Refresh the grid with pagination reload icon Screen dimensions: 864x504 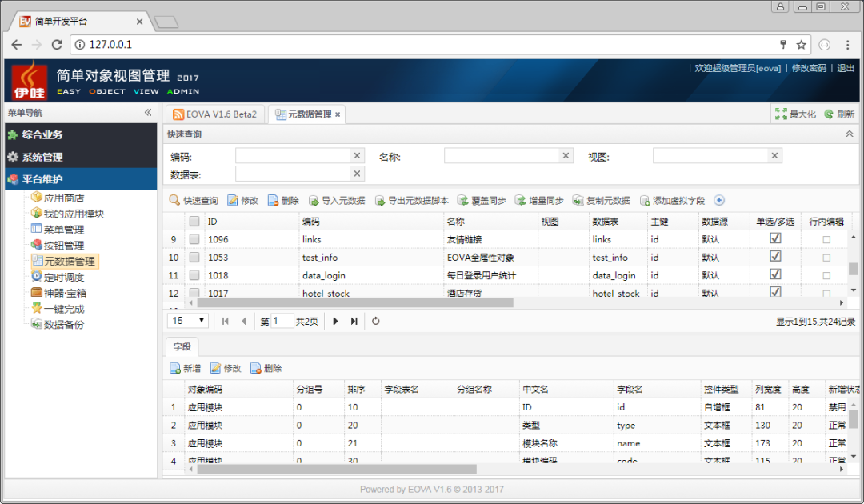click(x=376, y=321)
